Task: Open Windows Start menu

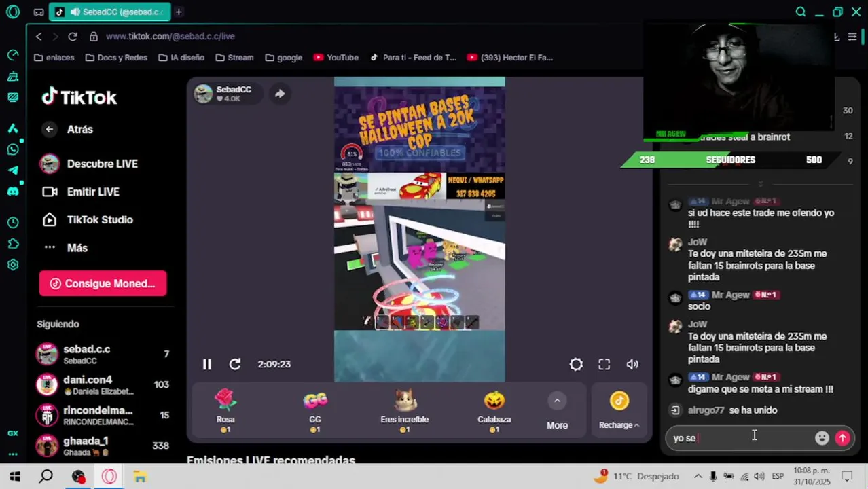Action: 15,477
